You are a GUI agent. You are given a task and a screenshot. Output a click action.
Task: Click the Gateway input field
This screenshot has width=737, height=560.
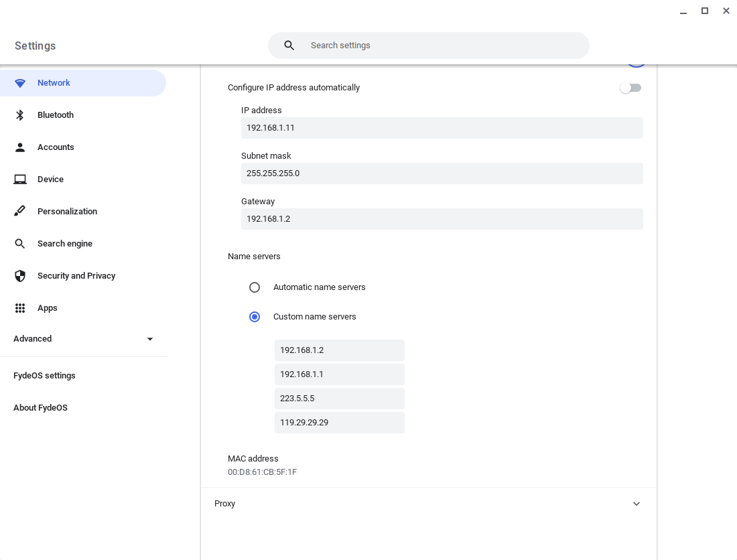tap(442, 219)
